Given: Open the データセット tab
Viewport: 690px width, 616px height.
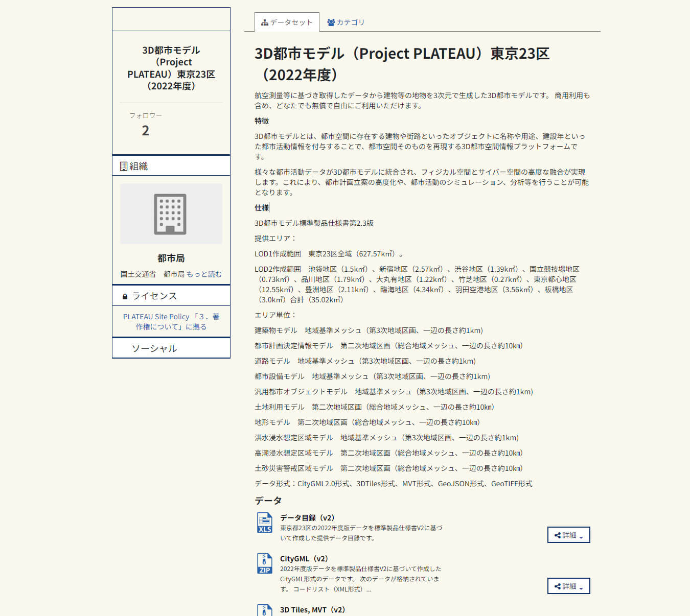Looking at the screenshot, I should pyautogui.click(x=287, y=22).
